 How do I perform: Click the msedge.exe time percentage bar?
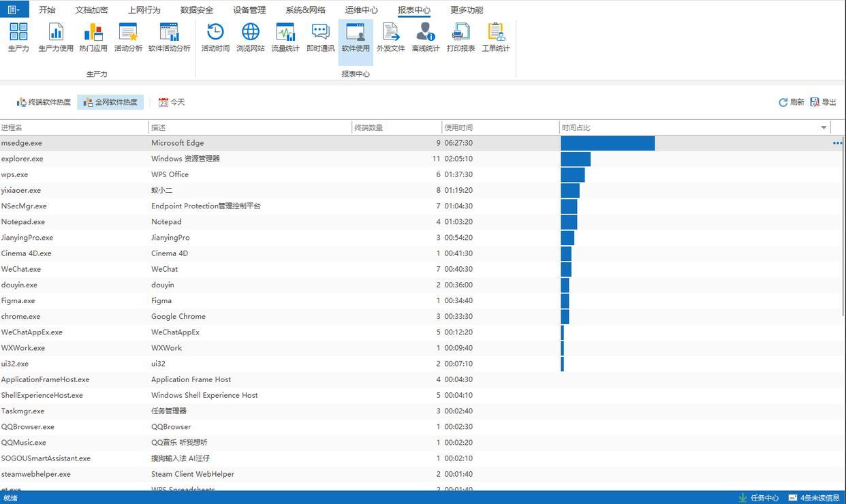607,143
